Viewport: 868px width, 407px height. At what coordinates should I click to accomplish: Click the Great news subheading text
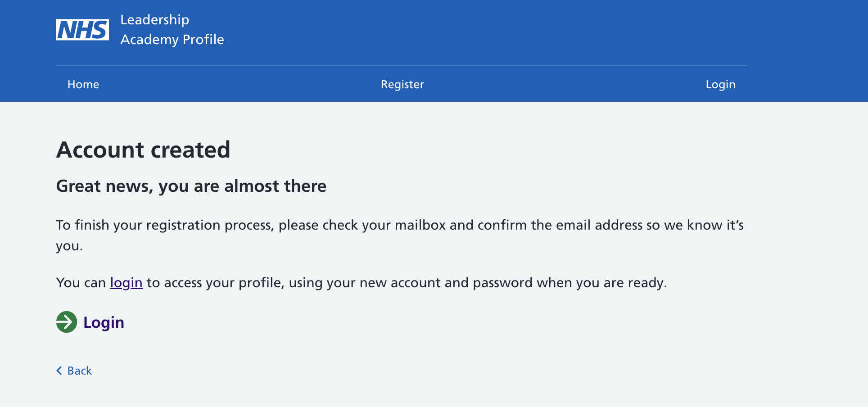click(x=191, y=186)
